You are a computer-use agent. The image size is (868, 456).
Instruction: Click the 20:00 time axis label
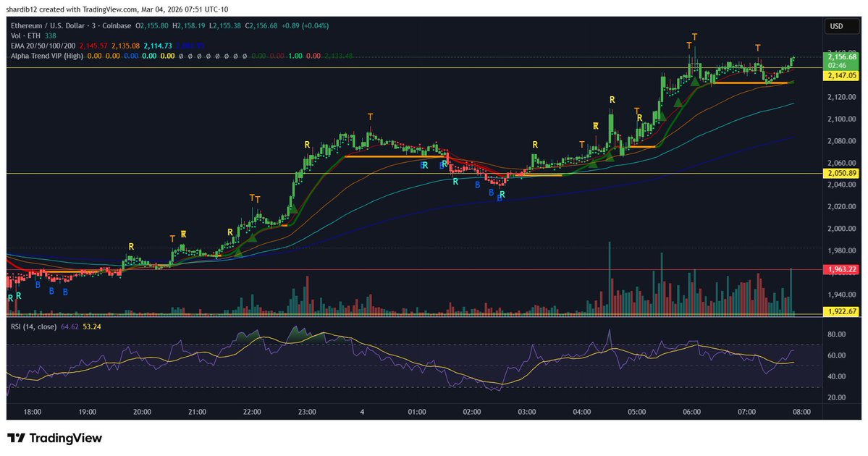(x=143, y=412)
